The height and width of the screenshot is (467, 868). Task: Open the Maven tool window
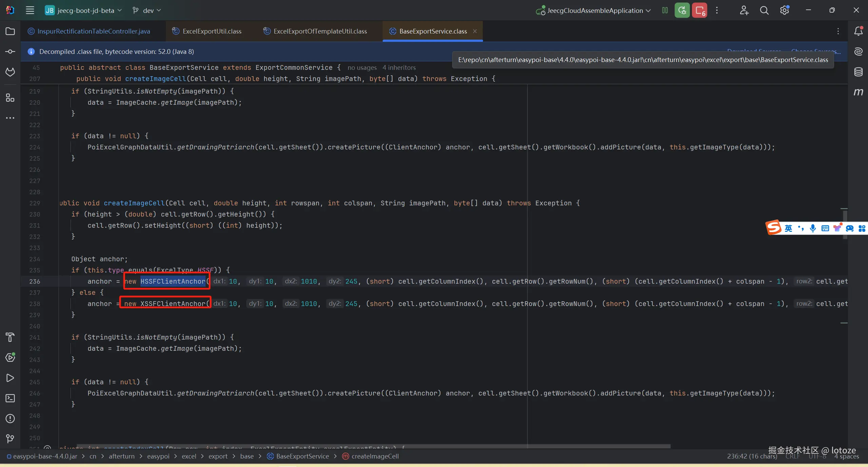(858, 92)
